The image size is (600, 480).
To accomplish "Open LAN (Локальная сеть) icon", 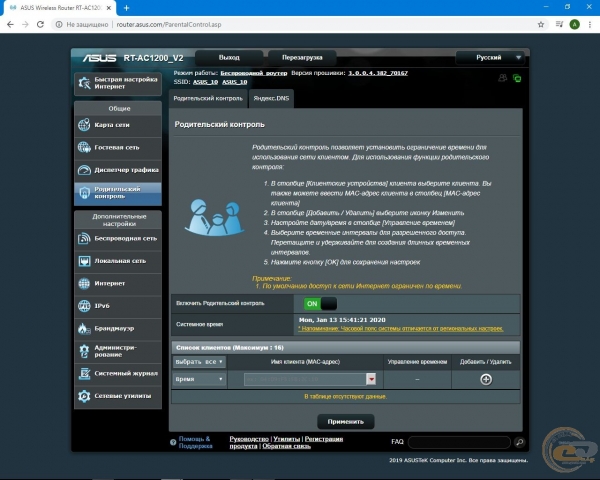I will coord(84,261).
